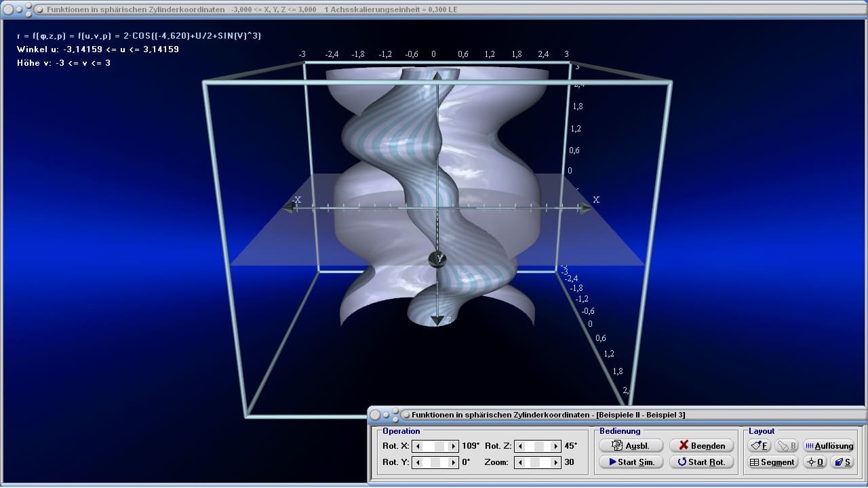Click the main window title bar
This screenshot has width=868, height=488.
pos(434,9)
